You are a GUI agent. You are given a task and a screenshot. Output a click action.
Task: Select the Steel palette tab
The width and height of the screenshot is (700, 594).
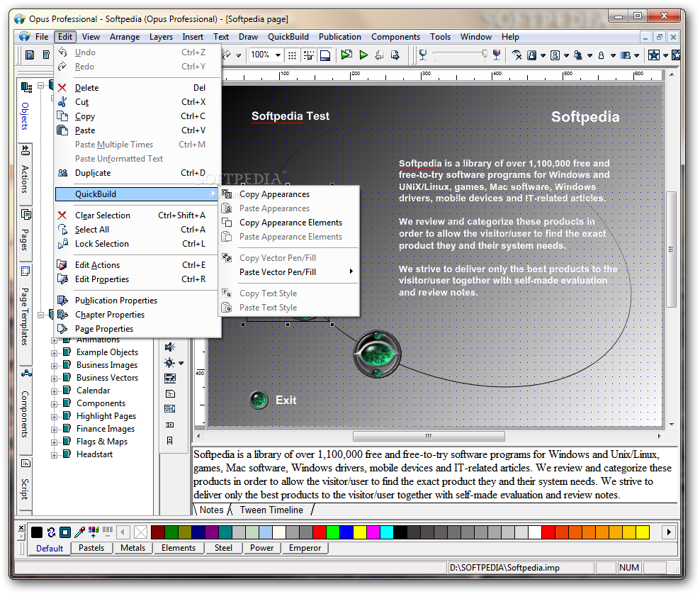[x=223, y=548]
